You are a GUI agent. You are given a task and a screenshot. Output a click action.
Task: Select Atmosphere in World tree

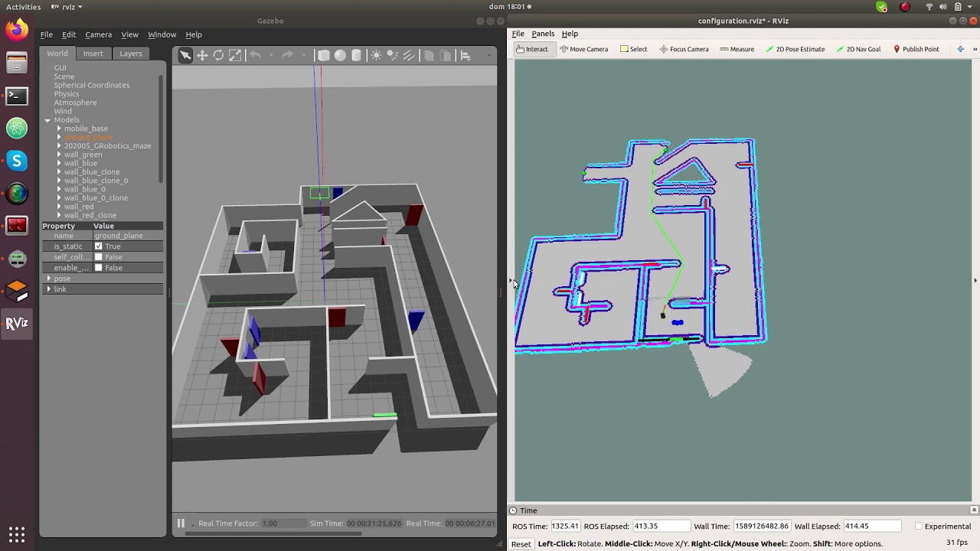75,103
